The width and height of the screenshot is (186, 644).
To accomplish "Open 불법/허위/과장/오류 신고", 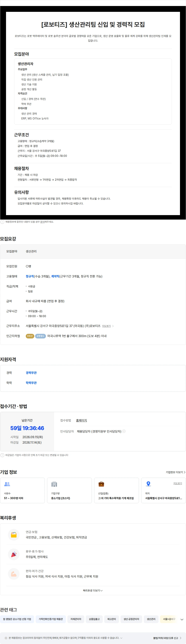I will click(167, 638).
